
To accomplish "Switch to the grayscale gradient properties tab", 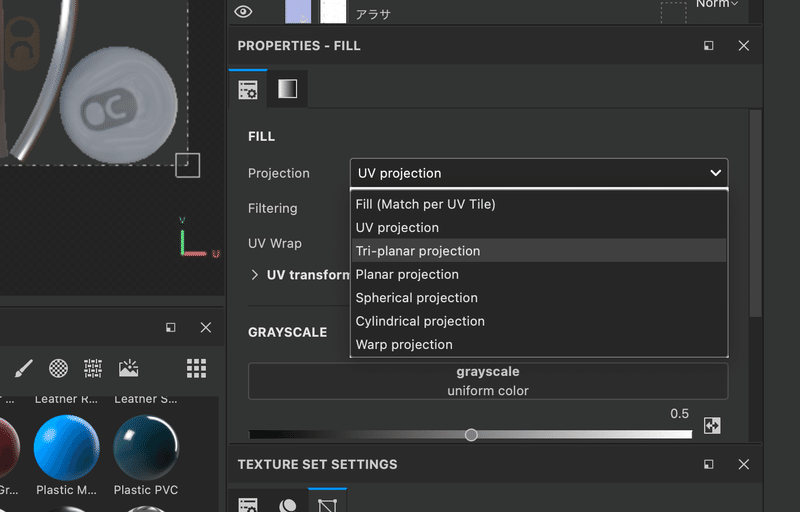I will 287,90.
